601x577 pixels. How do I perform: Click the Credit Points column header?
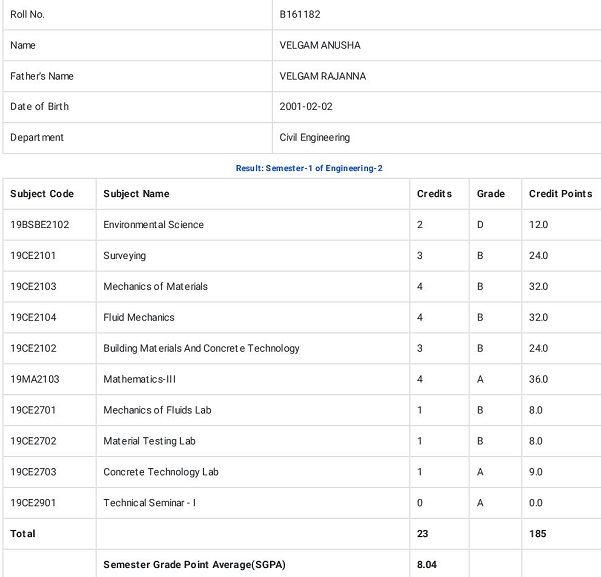pyautogui.click(x=560, y=194)
